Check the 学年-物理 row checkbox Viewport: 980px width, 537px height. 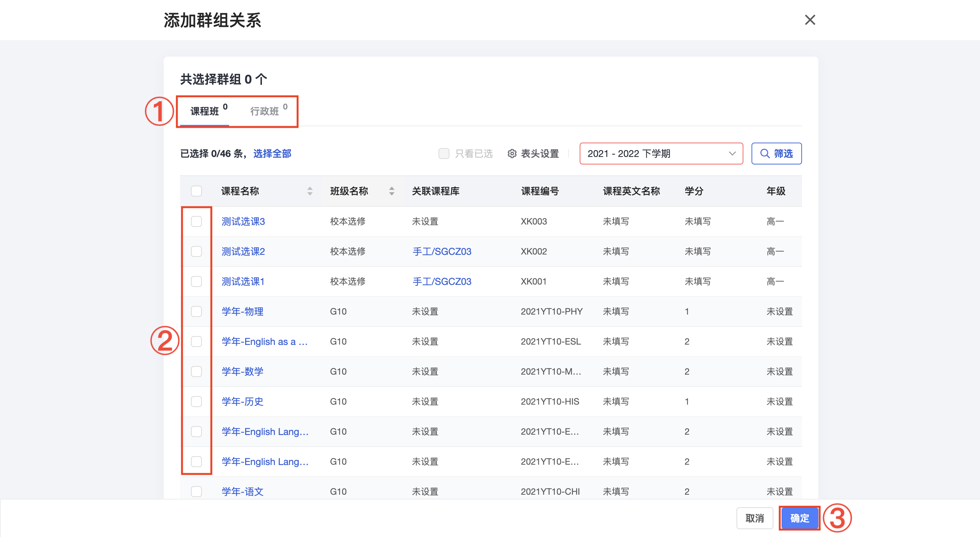coord(196,312)
